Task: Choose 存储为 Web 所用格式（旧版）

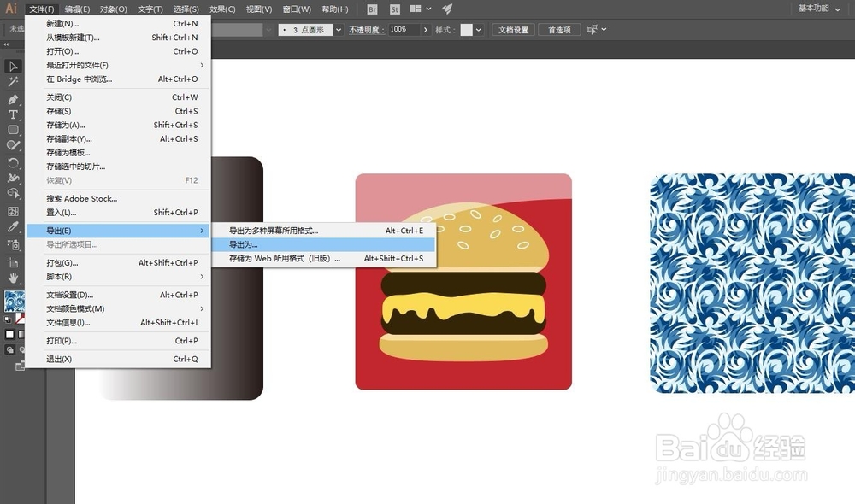Action: (324, 258)
